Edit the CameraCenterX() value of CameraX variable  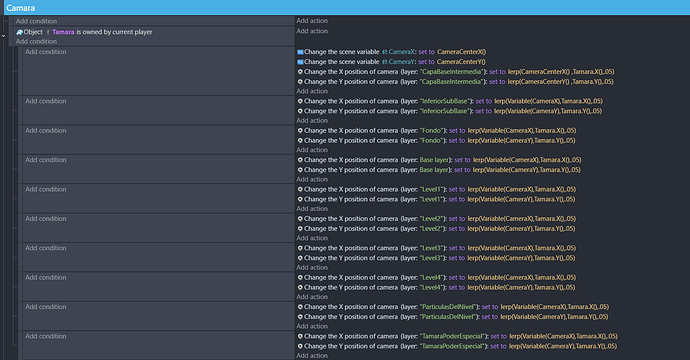coord(462,52)
